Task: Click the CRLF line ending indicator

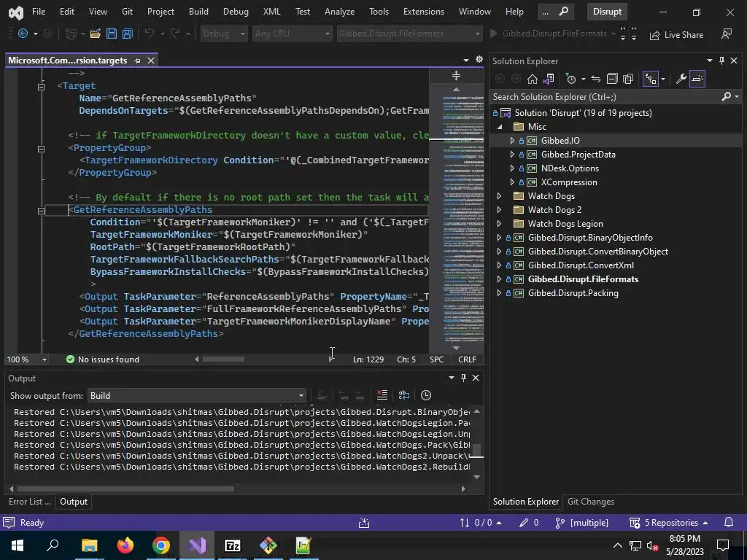Action: [467, 359]
